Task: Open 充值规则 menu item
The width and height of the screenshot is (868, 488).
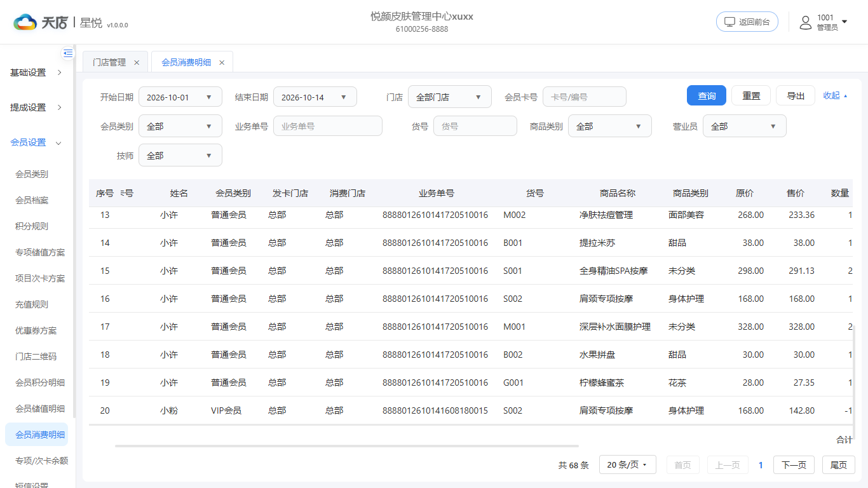Action: 32,304
